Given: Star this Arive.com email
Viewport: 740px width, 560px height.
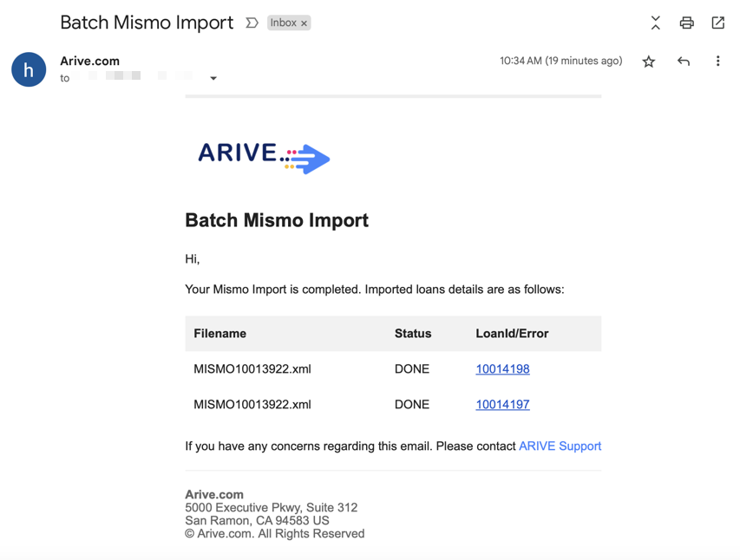Looking at the screenshot, I should pyautogui.click(x=649, y=62).
